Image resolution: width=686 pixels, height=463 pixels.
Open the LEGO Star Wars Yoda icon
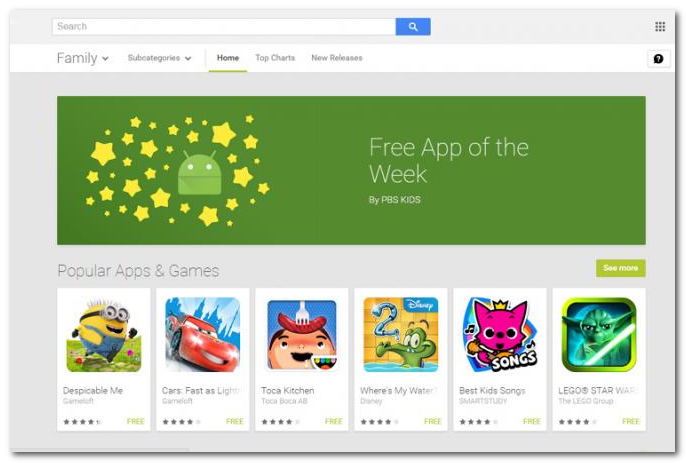(599, 335)
